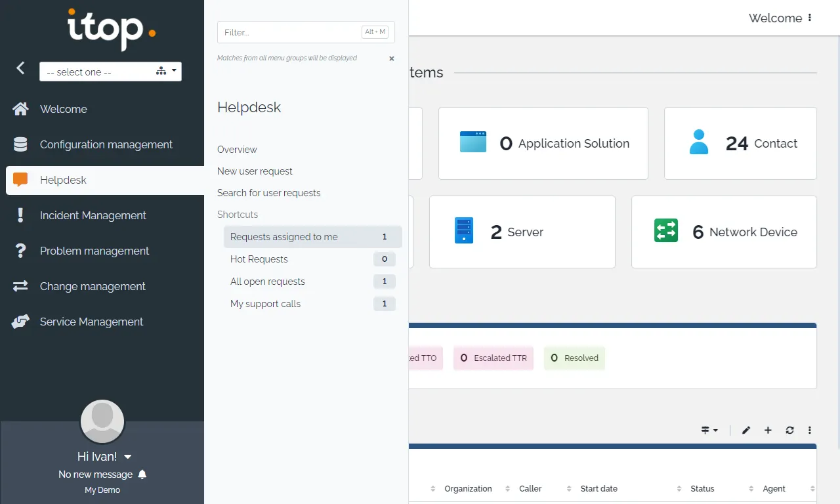Click the Contact person icon
Image resolution: width=840 pixels, height=504 pixels.
click(699, 142)
